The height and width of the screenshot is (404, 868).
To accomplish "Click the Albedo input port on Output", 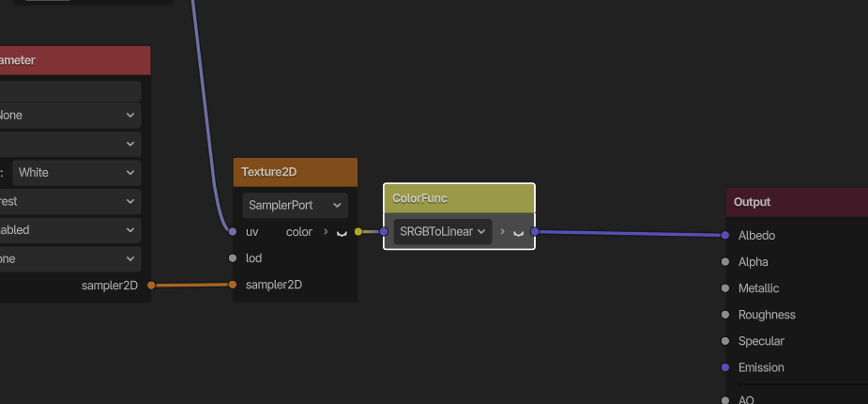I will (725, 236).
